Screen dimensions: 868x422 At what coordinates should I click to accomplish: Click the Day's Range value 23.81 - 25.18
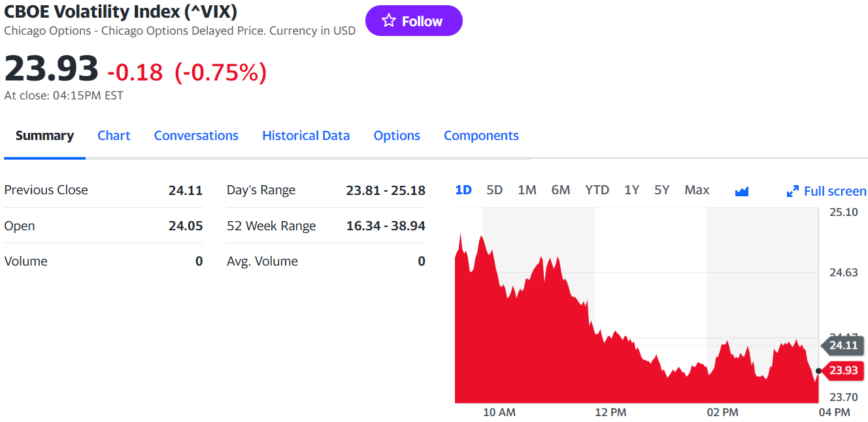click(386, 190)
